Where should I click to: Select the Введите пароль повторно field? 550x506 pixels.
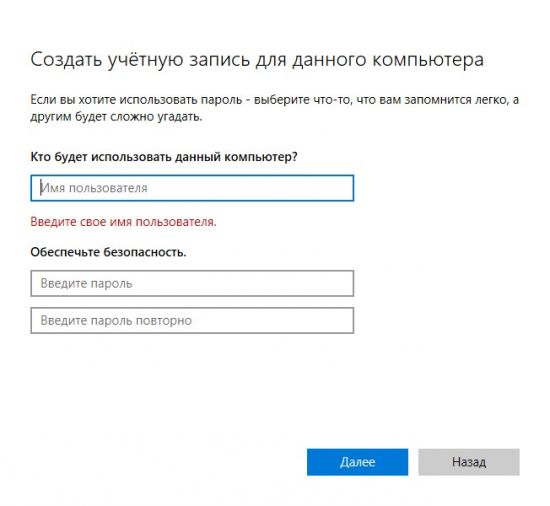point(192,321)
